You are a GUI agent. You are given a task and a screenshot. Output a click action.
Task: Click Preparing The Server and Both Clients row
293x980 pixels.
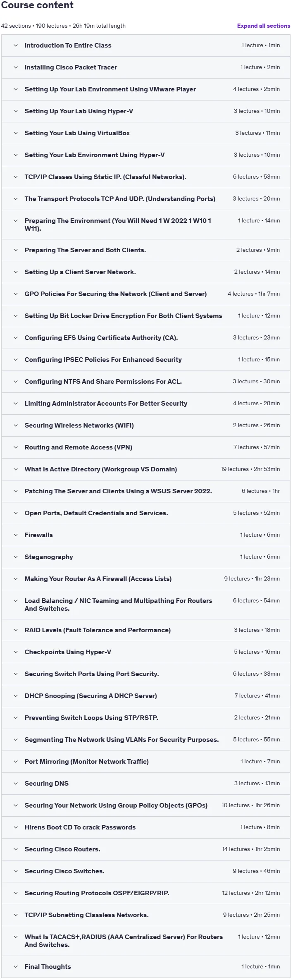tap(146, 250)
